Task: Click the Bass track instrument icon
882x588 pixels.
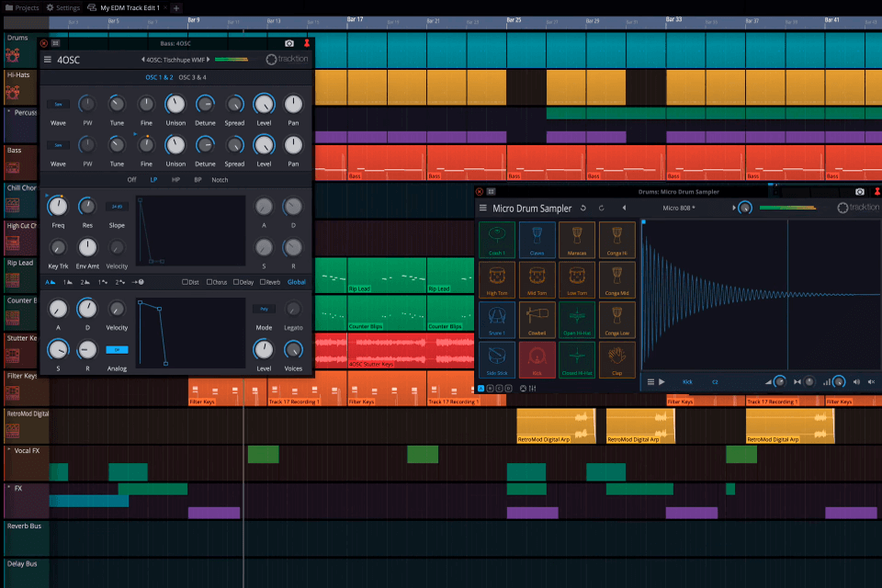Action: click(x=12, y=167)
